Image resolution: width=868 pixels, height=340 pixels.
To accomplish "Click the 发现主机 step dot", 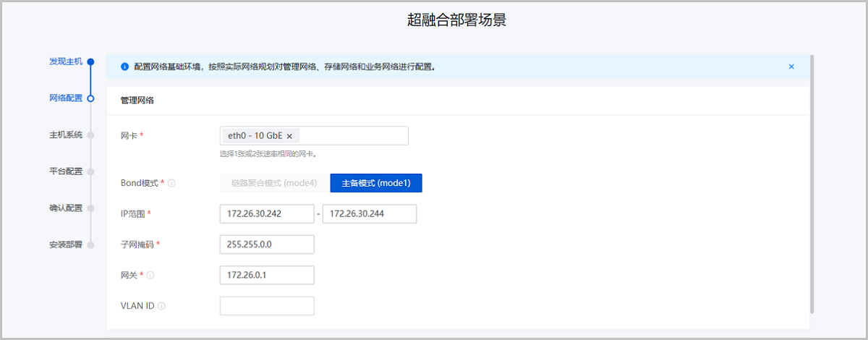I will coord(90,61).
